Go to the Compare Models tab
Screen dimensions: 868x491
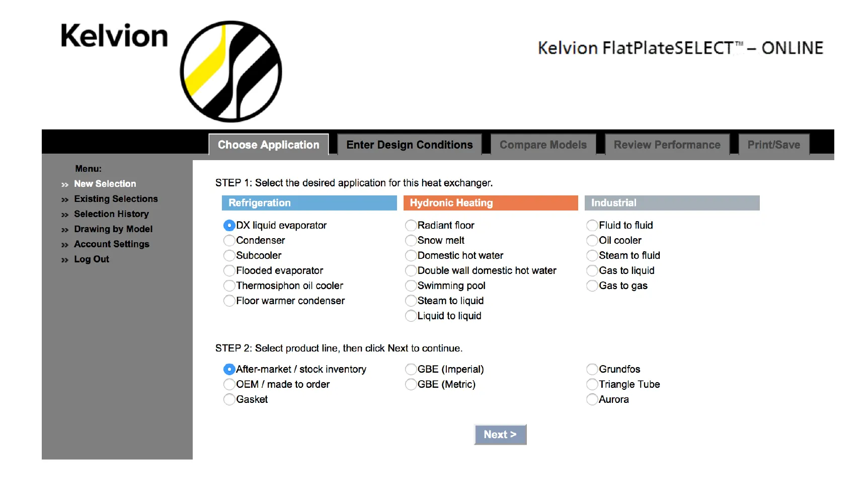tap(543, 145)
